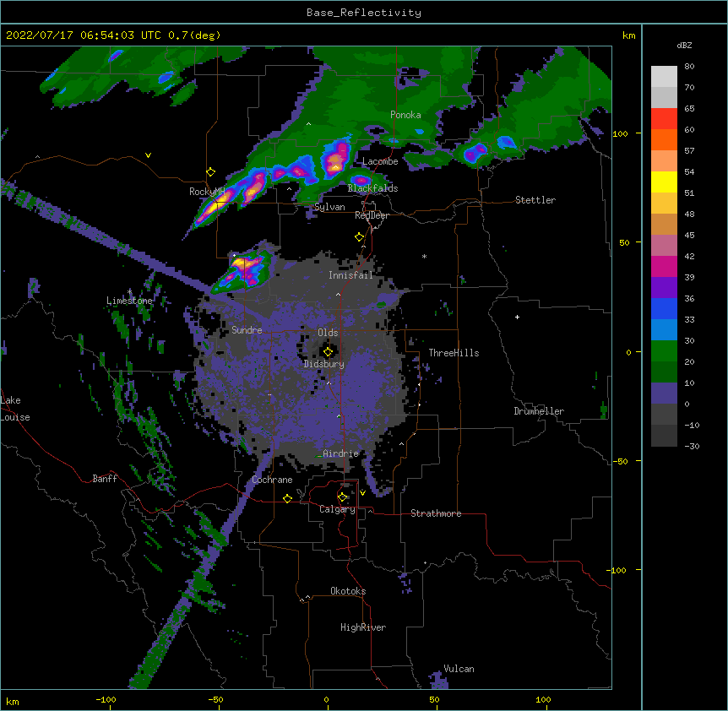The width and height of the screenshot is (728, 711).
Task: Click the -100 tick label on right axis
Action: 617,570
